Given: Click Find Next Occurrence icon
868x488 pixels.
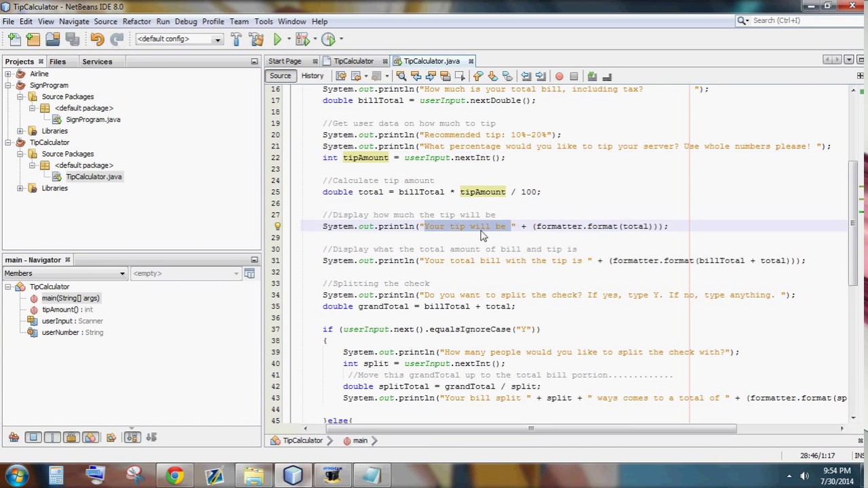Looking at the screenshot, I should pos(431,76).
